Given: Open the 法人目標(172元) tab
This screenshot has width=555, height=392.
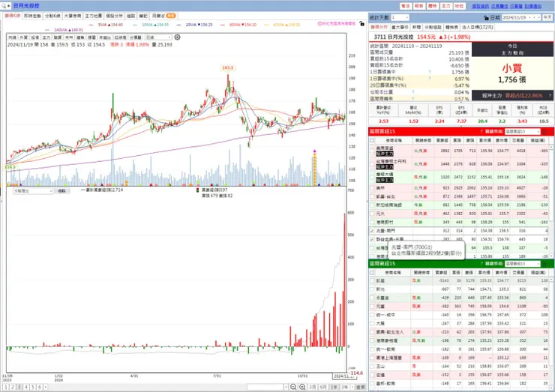Looking at the screenshot, I should [478, 27].
